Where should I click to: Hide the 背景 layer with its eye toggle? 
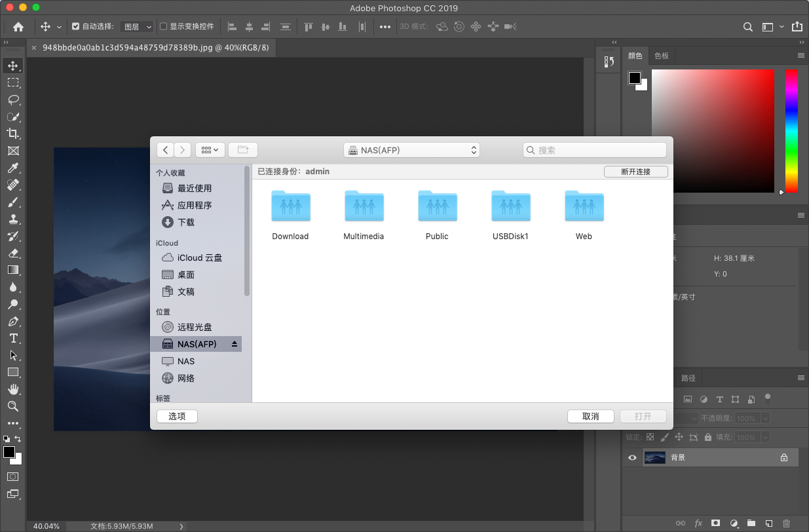[x=631, y=457]
